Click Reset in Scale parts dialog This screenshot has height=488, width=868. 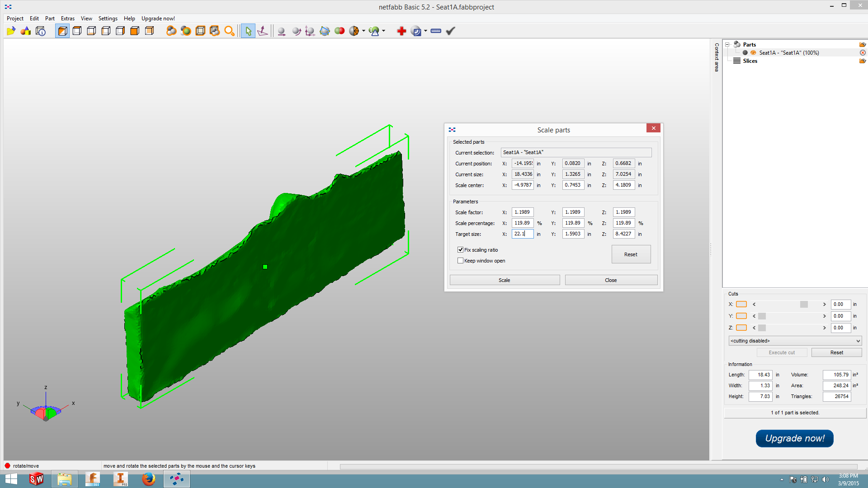click(x=631, y=254)
